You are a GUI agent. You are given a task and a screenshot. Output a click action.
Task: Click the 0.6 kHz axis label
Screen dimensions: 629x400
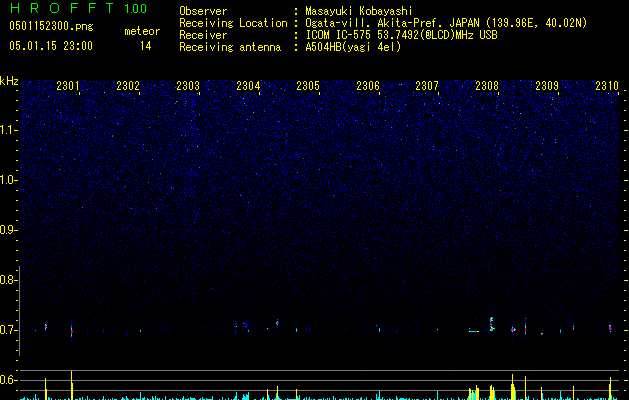pos(8,380)
